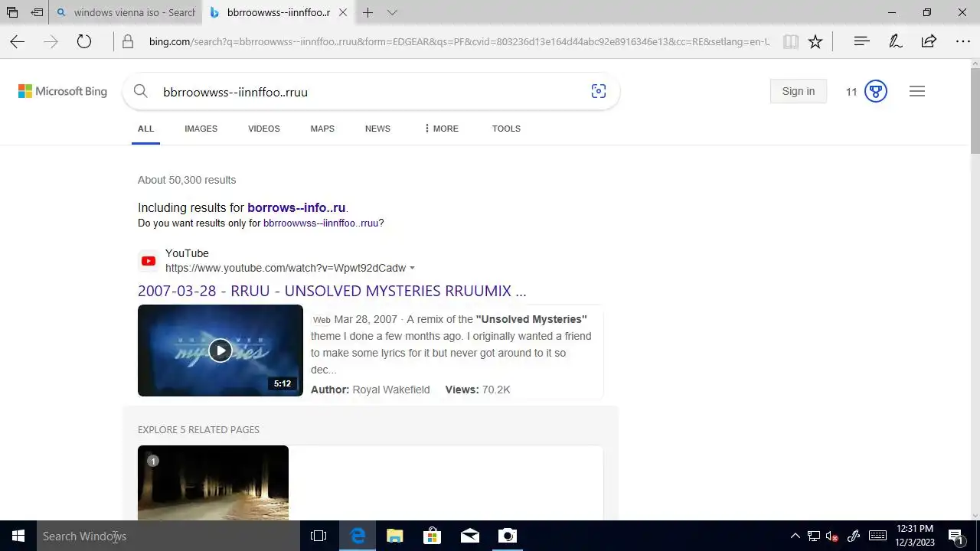Click the search magnifier icon
Viewport: 980px width, 551px height.
click(x=140, y=91)
